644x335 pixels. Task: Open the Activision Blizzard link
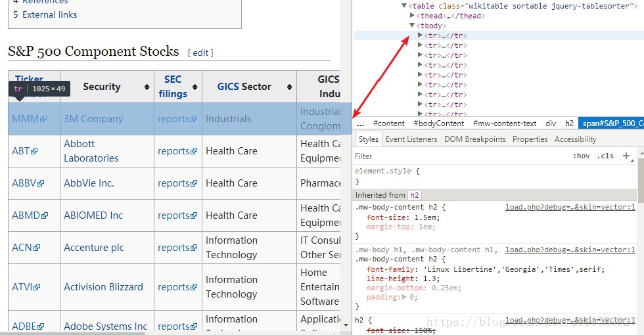[x=104, y=287]
